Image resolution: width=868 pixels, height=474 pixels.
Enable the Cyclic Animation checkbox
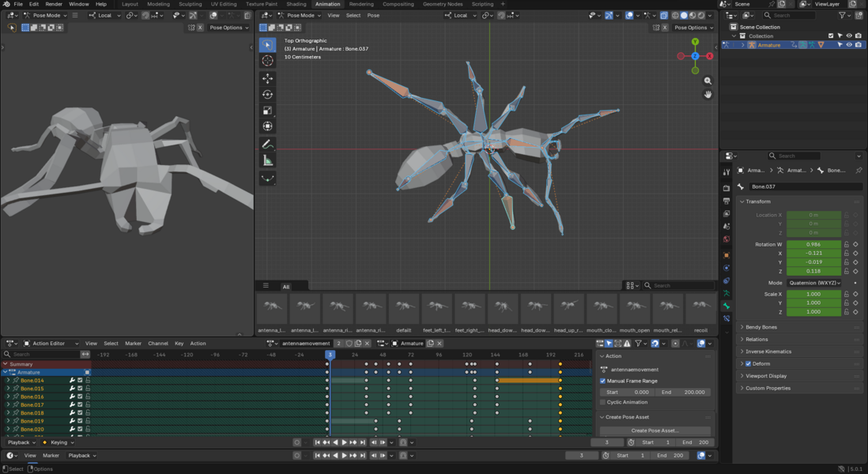[603, 402]
